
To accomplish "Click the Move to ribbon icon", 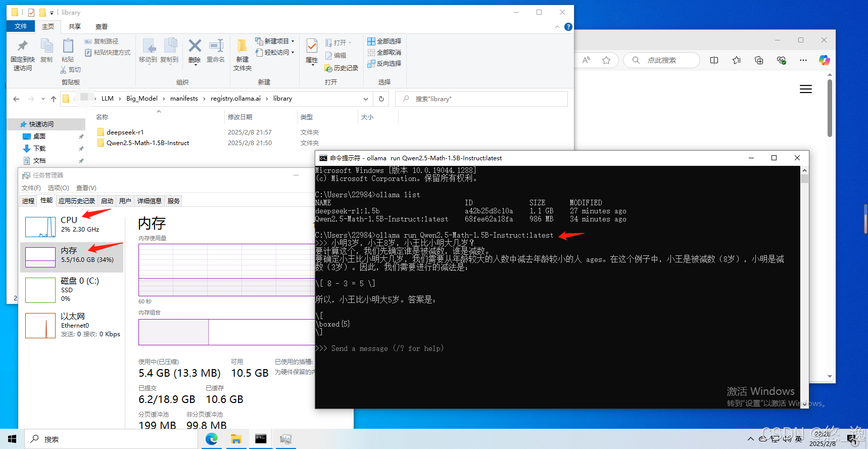I will [148, 51].
